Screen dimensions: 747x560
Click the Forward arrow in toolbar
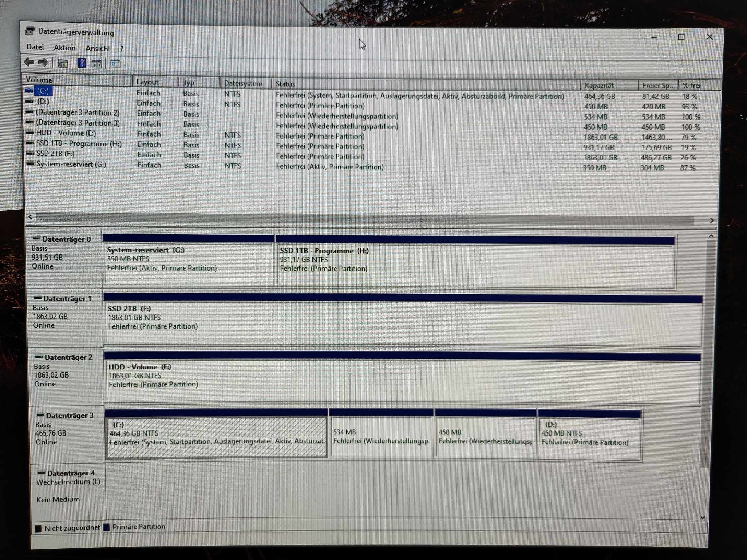pos(43,63)
